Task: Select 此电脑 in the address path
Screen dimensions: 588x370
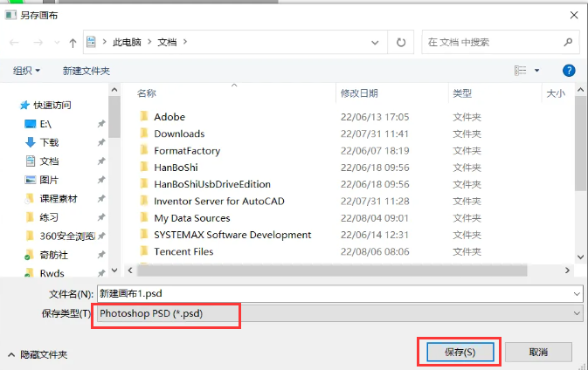Action: (x=127, y=42)
